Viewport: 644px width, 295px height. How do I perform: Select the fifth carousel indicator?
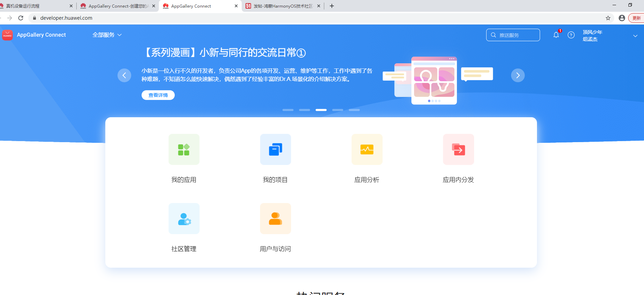[354, 110]
